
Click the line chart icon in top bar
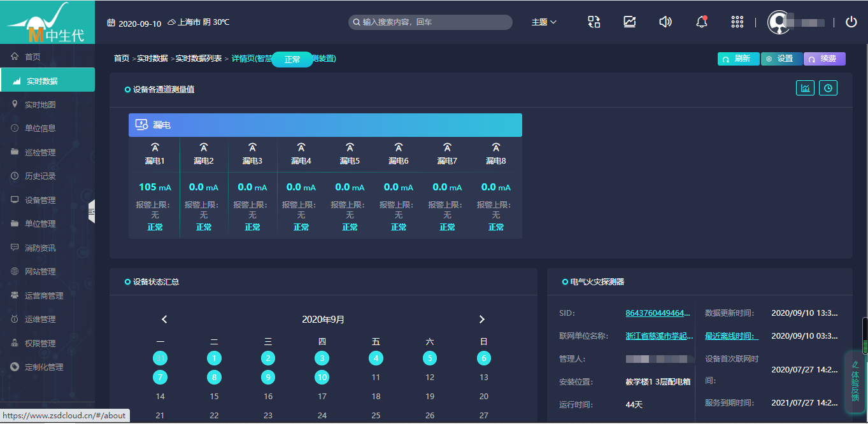coord(629,22)
